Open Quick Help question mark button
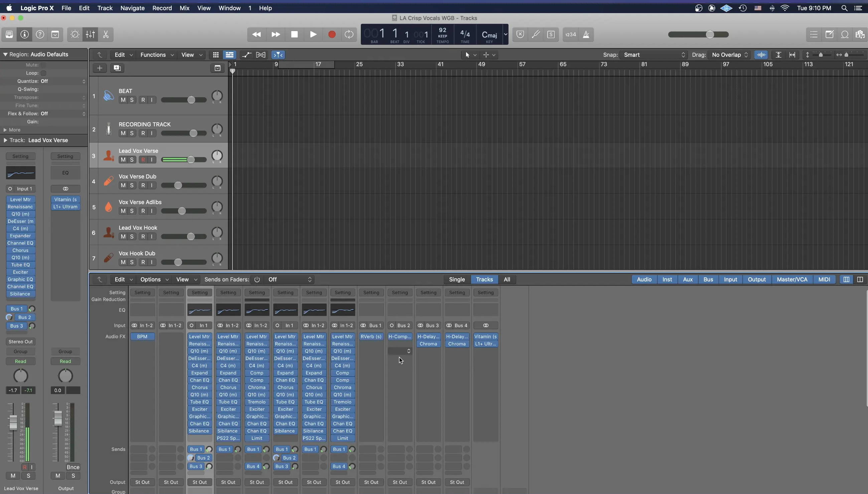 [40, 34]
